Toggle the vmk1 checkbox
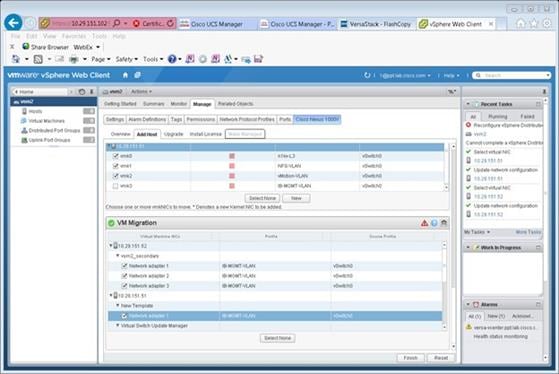This screenshot has height=374, width=559. [116, 166]
